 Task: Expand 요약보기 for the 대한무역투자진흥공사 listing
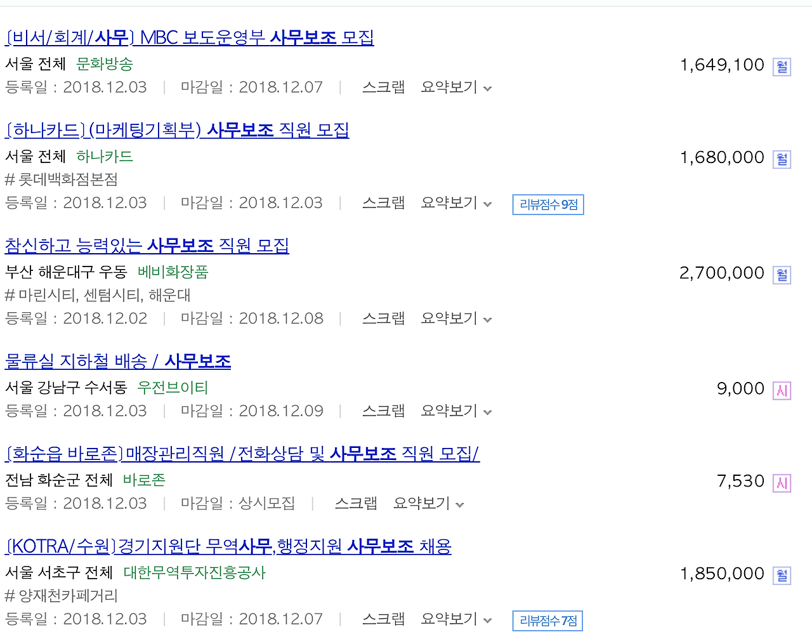[x=456, y=619]
